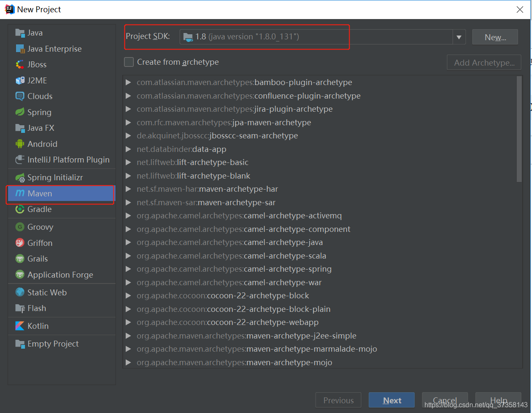This screenshot has height=413, width=532.
Task: Select cocoon-22-archetype-webapp row
Action: click(x=320, y=322)
